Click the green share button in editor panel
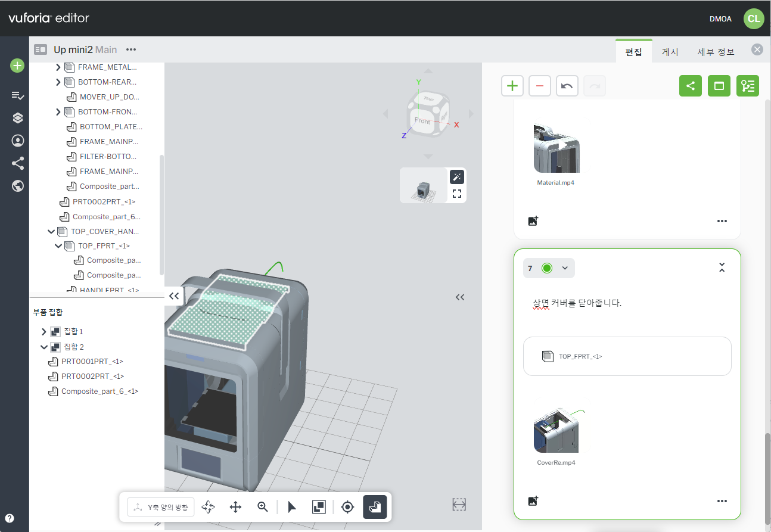The image size is (771, 532). click(691, 86)
